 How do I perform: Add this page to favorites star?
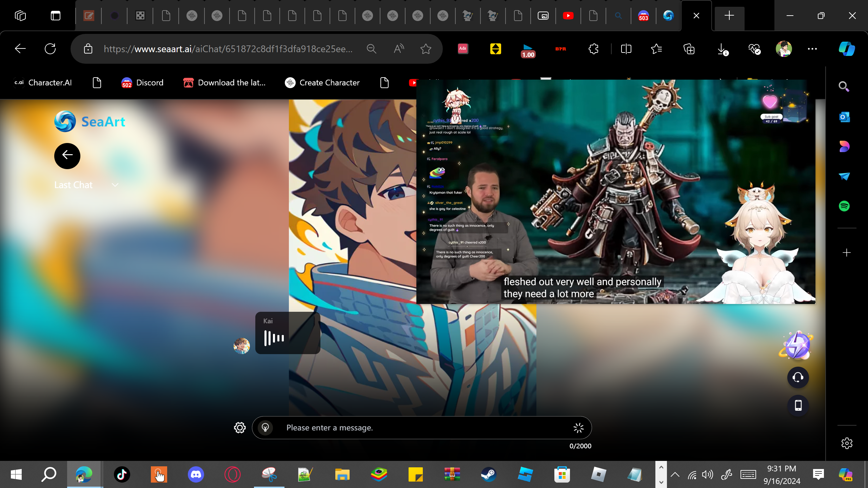click(426, 49)
